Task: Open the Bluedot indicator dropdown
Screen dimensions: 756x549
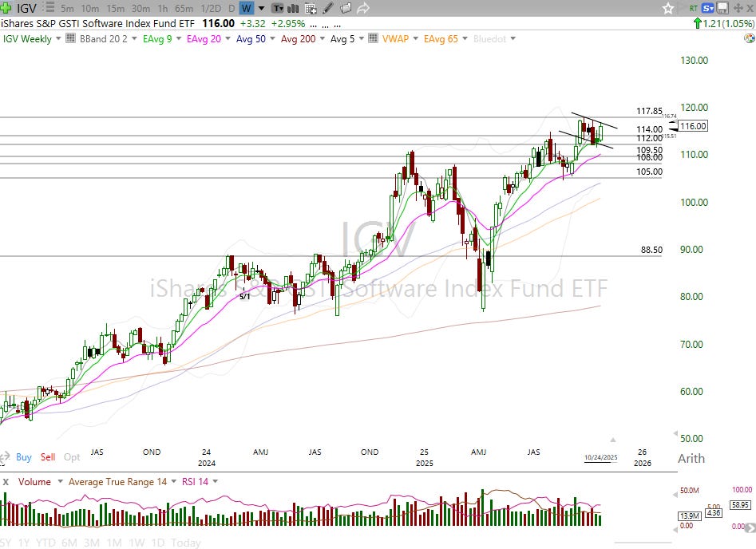Action: [513, 38]
